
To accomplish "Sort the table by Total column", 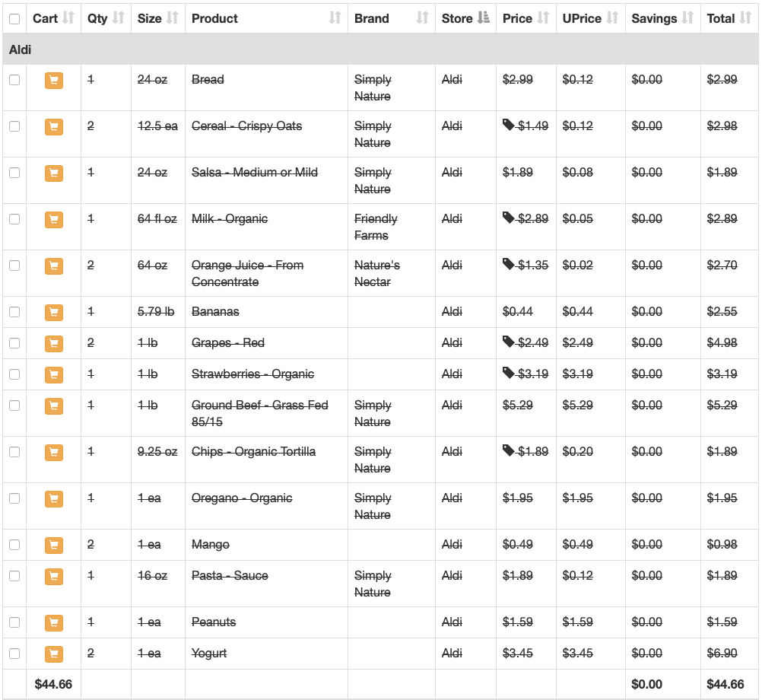I will pos(729,18).
